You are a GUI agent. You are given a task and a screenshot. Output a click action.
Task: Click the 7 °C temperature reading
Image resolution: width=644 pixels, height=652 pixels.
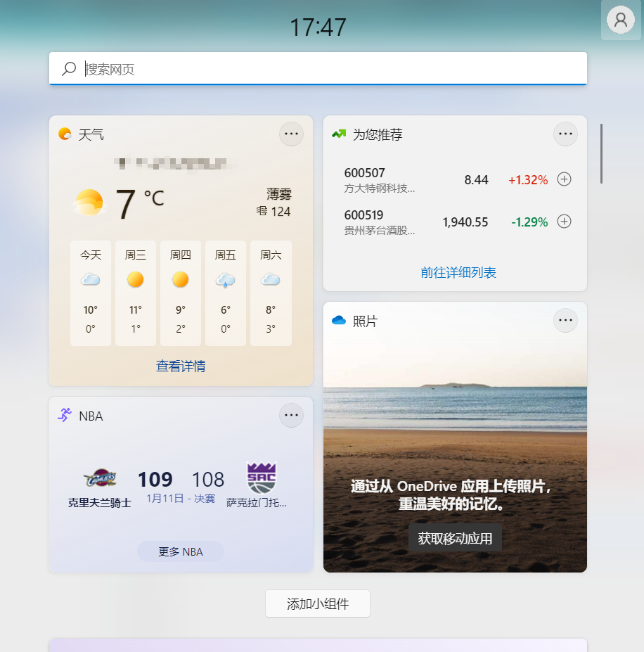click(x=140, y=203)
